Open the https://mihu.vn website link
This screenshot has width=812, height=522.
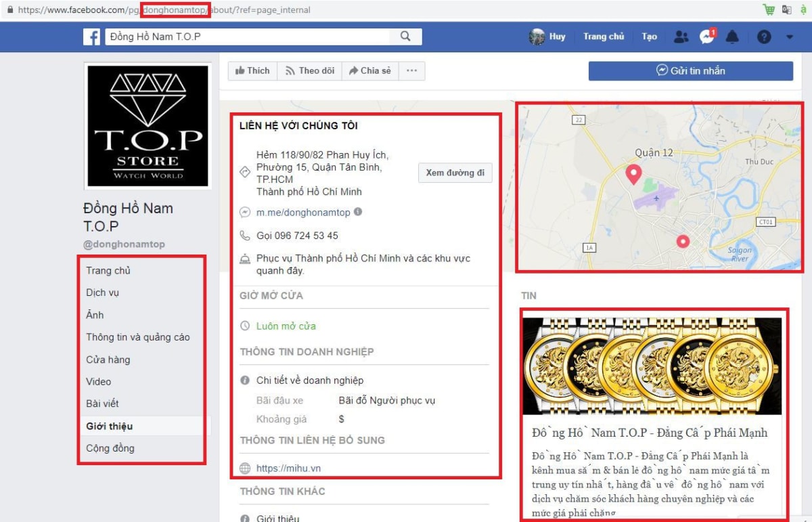tap(288, 469)
